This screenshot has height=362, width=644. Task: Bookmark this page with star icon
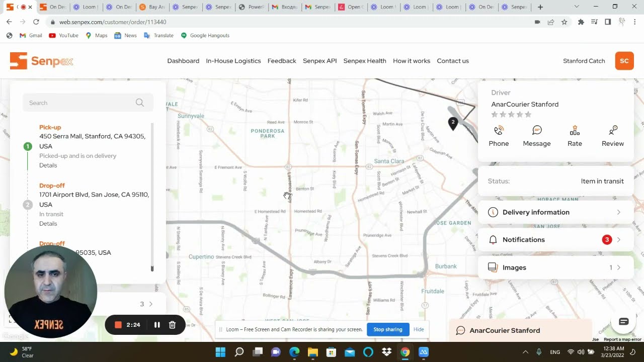pyautogui.click(x=564, y=22)
